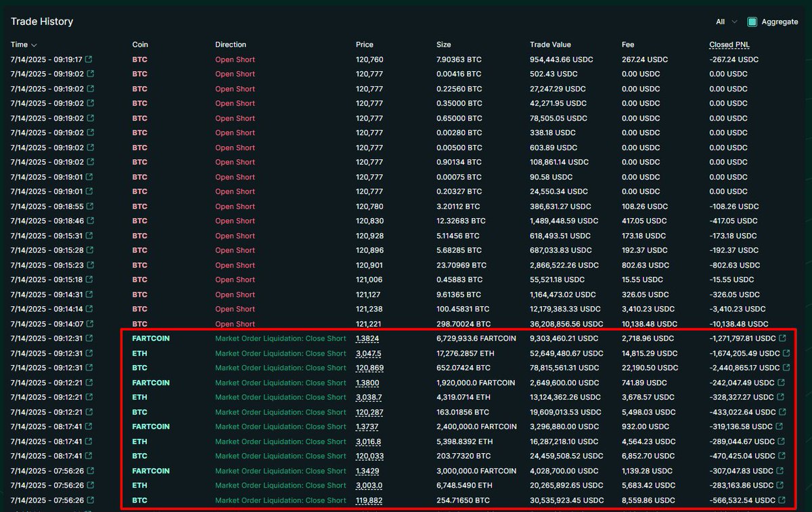Open explorer link icon for 09:15:31 trade
This screenshot has height=512, width=812.
click(90, 236)
